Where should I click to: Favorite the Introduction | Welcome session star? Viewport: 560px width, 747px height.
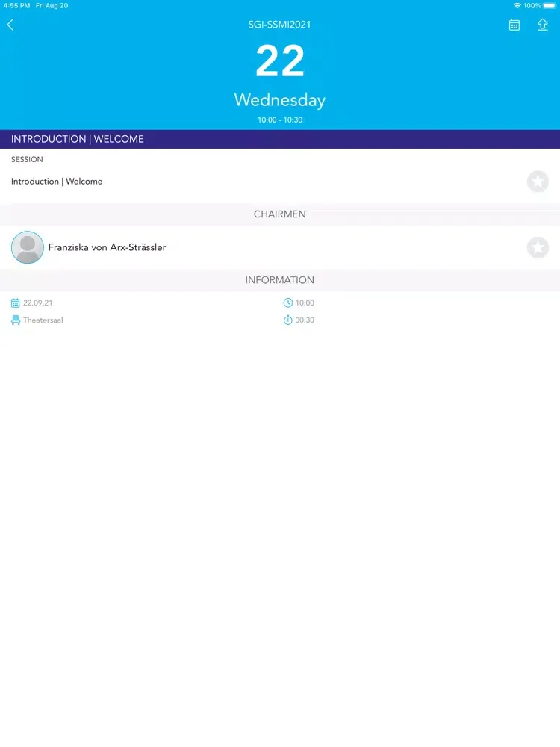(538, 182)
